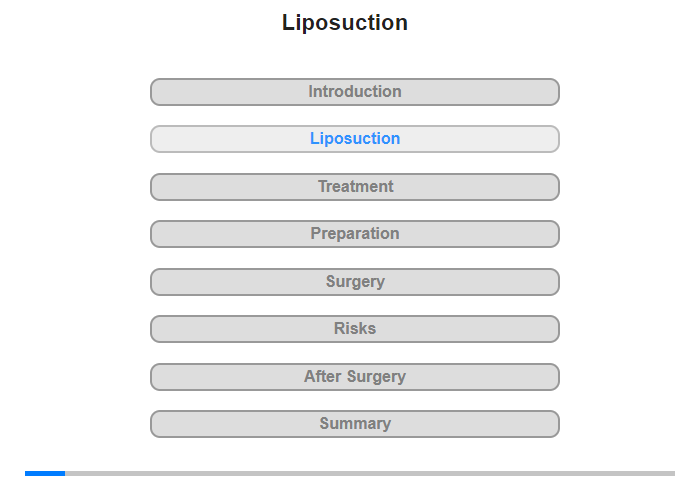Pick Surgery from the module menu
The height and width of the screenshot is (480, 700).
tap(354, 282)
